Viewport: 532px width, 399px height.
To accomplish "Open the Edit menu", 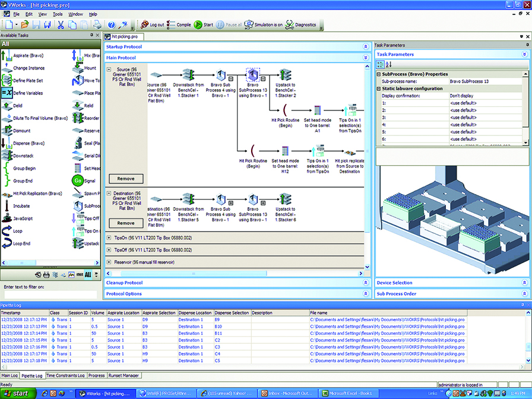I will point(29,14).
